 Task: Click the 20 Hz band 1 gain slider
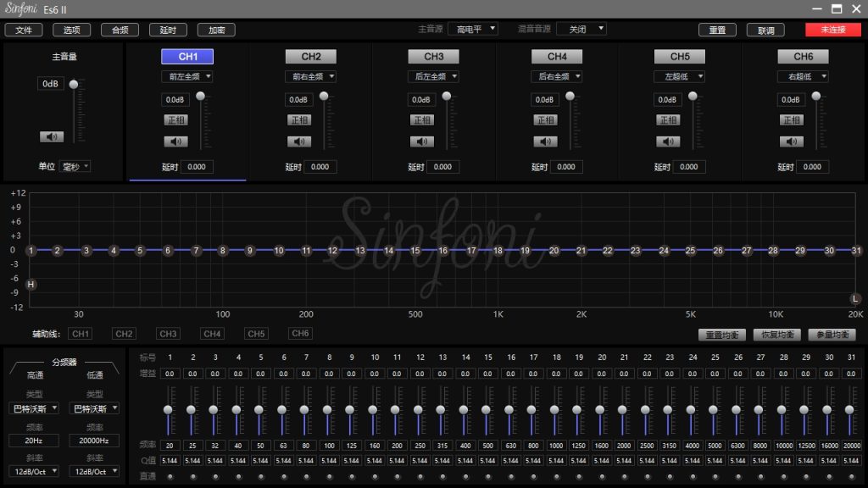[169, 410]
